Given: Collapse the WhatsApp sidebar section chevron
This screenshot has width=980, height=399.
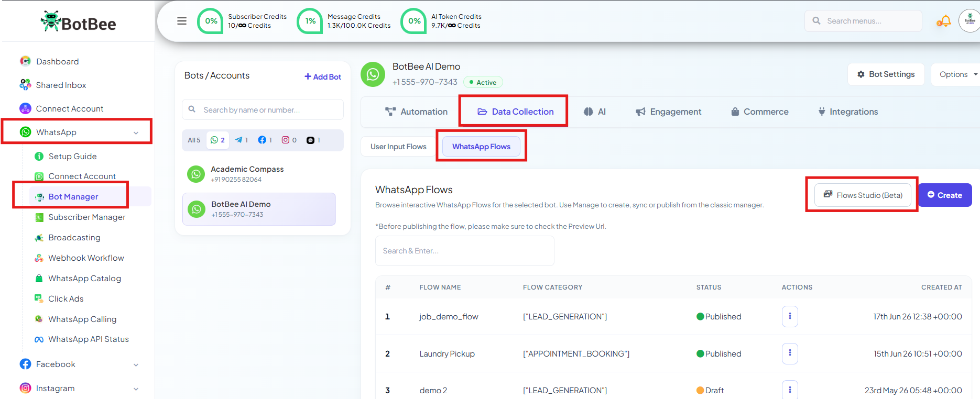Looking at the screenshot, I should (x=136, y=132).
